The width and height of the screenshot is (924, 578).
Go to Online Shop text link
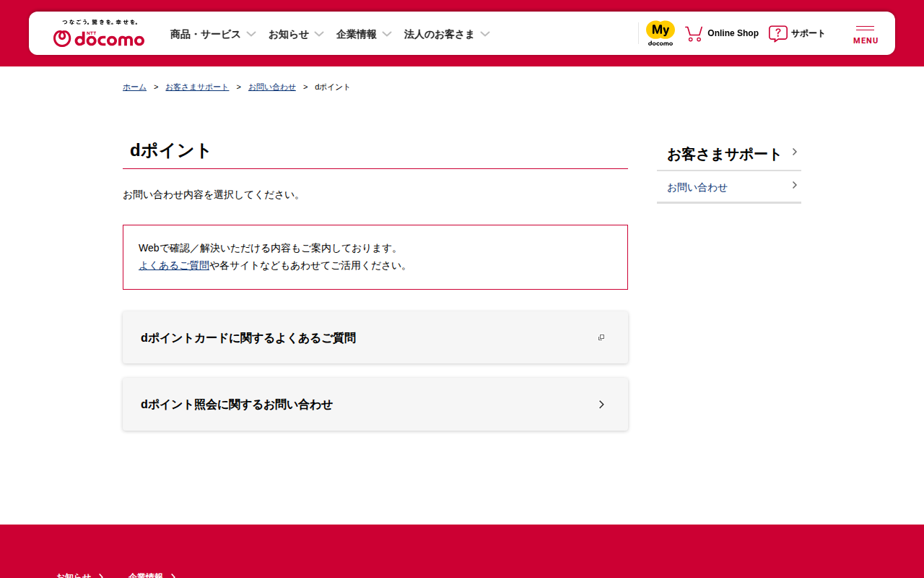(x=733, y=33)
